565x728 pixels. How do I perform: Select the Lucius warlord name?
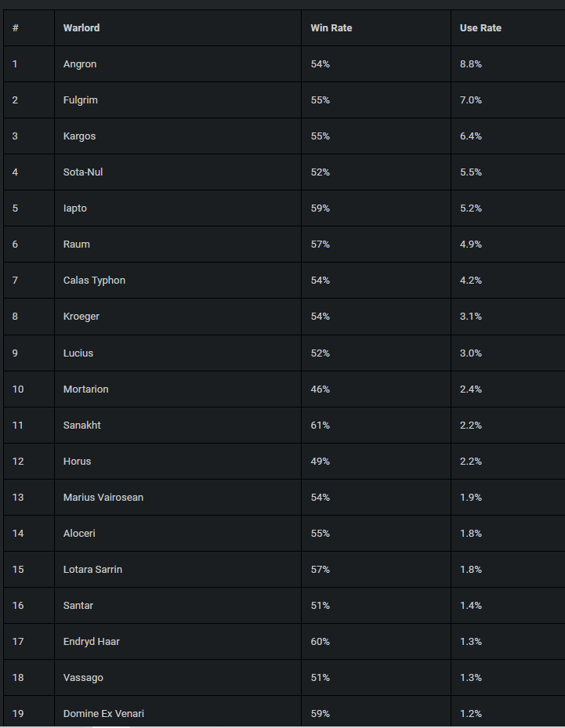tap(78, 353)
